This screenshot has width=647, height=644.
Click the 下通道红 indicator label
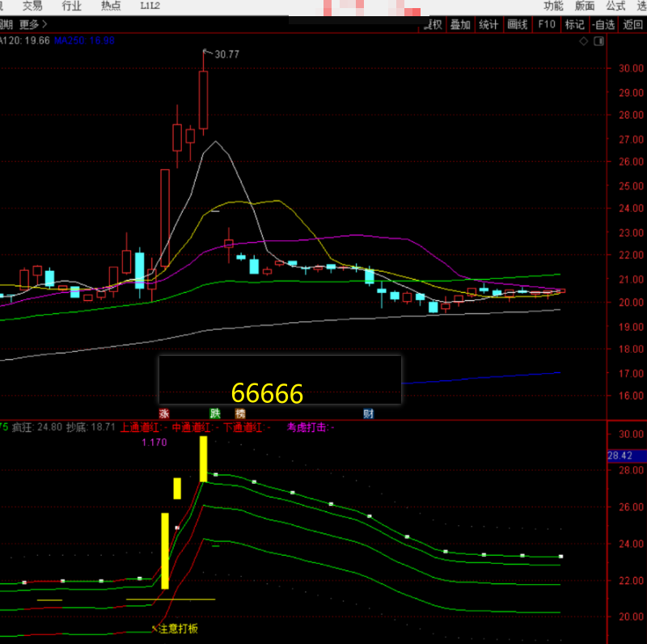[x=247, y=428]
